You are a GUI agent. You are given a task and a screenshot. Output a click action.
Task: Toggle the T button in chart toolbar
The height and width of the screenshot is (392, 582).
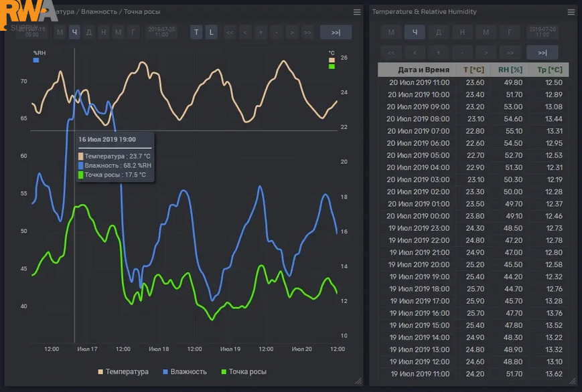[x=196, y=32]
